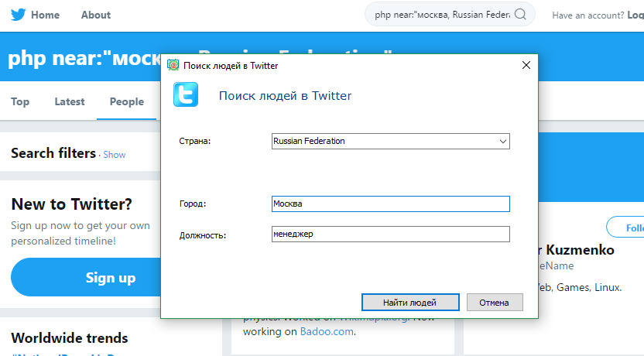Open the Home link in Twitter header
This screenshot has width=644, height=356.
(x=45, y=15)
